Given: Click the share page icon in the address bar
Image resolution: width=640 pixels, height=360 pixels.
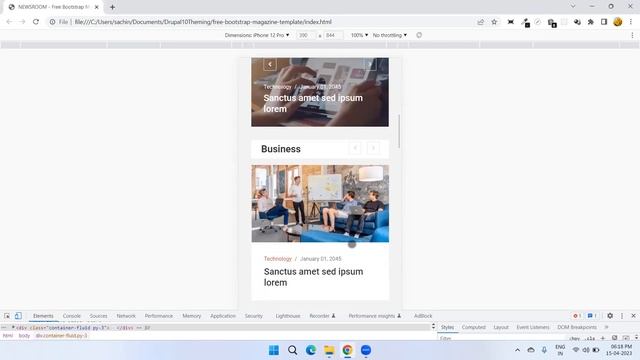Looking at the screenshot, I should 480,22.
